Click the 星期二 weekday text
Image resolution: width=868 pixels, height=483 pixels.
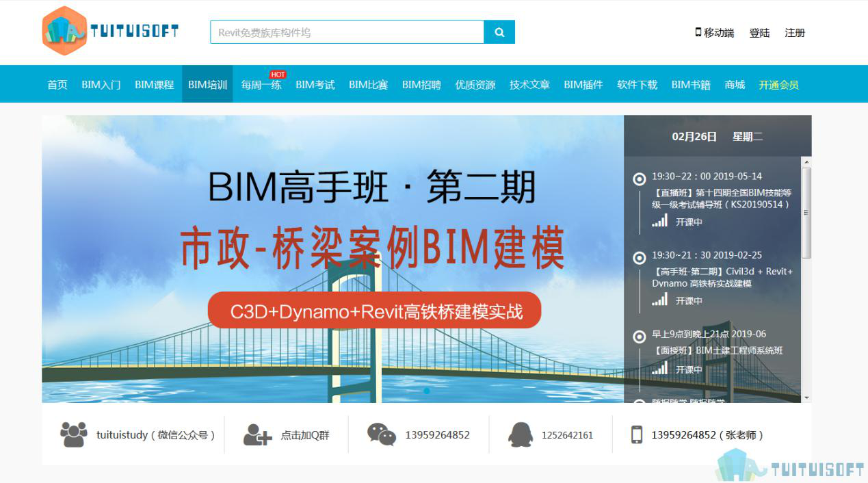pyautogui.click(x=748, y=136)
